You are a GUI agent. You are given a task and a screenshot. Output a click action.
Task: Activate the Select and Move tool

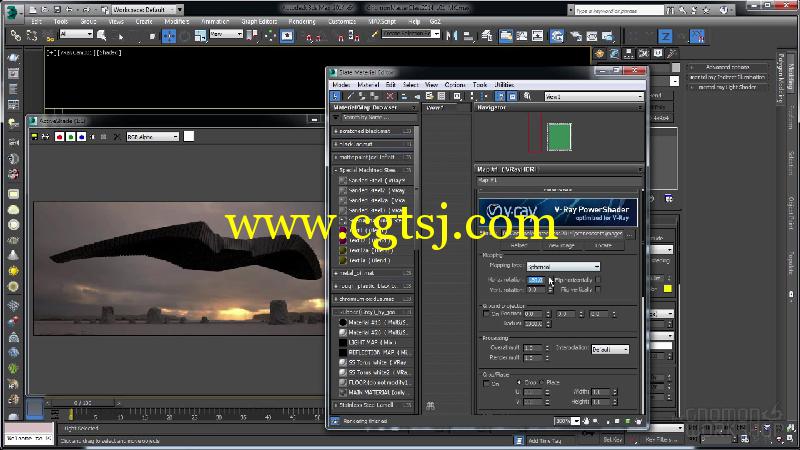point(168,36)
